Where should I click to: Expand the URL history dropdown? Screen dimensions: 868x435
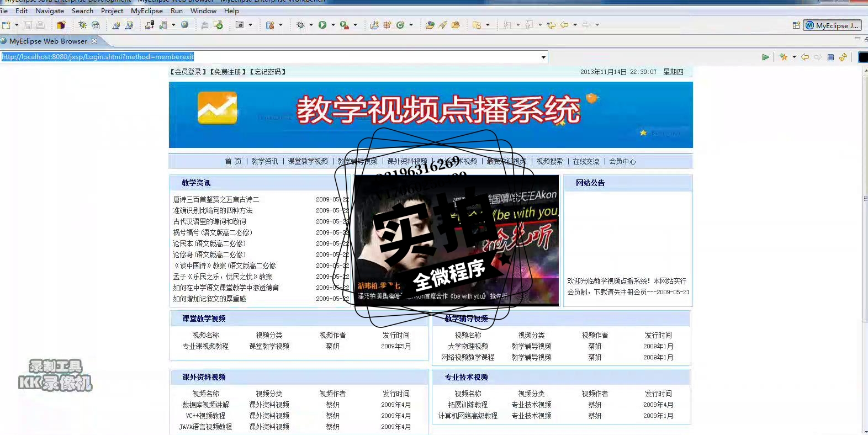pyautogui.click(x=543, y=57)
